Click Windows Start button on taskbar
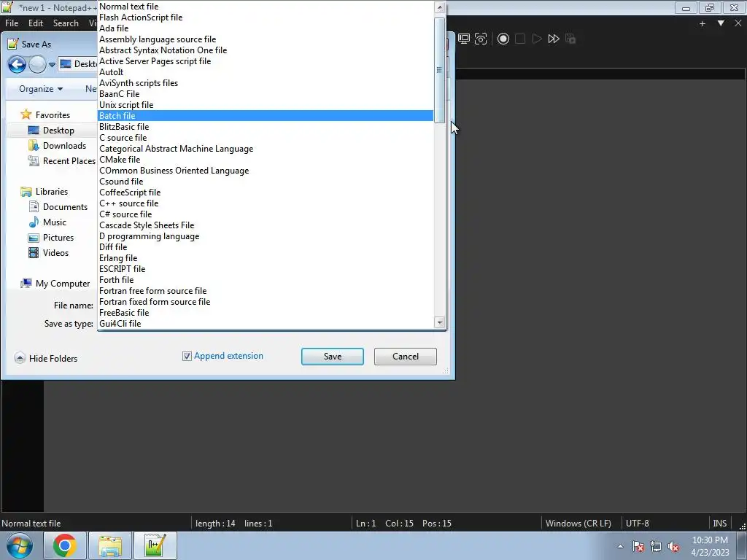The width and height of the screenshot is (747, 560). (19, 545)
